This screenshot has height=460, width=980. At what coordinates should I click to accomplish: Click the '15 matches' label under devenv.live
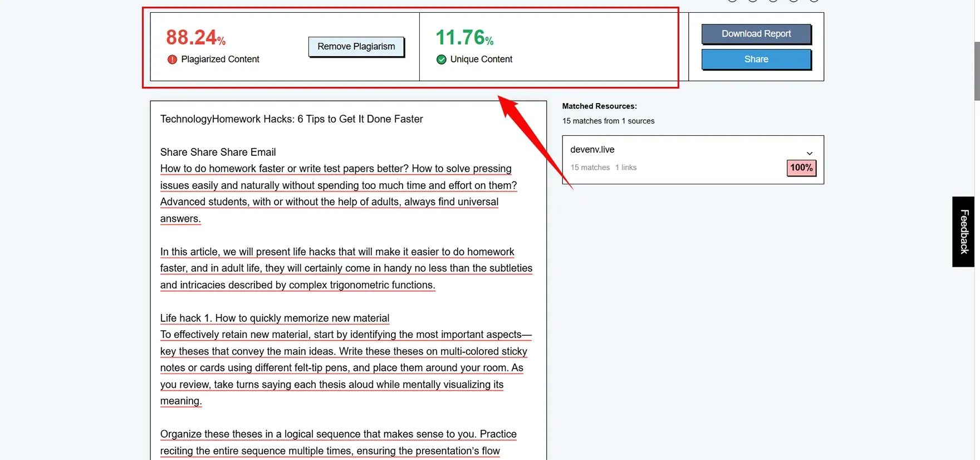point(590,168)
